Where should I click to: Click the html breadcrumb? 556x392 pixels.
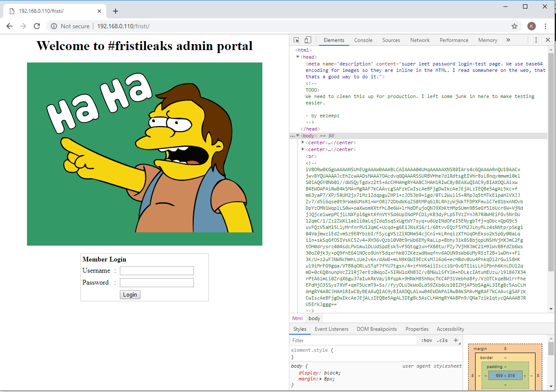pyautogui.click(x=297, y=318)
